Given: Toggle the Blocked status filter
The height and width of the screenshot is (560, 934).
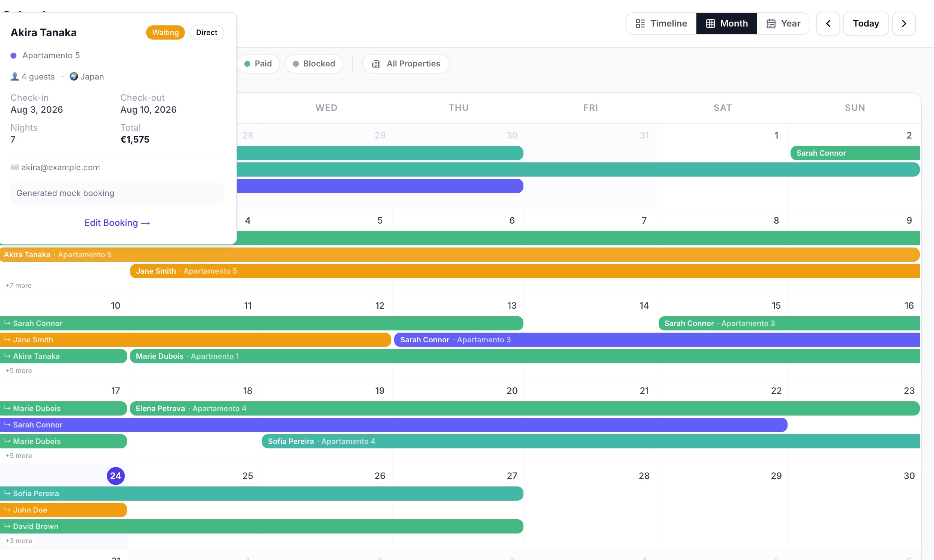Looking at the screenshot, I should [314, 63].
